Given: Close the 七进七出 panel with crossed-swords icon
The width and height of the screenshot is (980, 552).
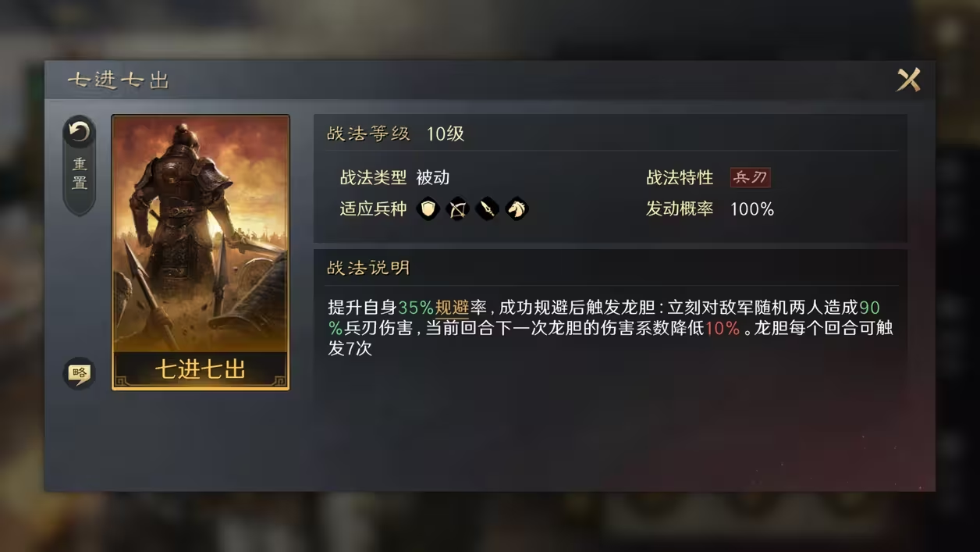Looking at the screenshot, I should coord(908,80).
